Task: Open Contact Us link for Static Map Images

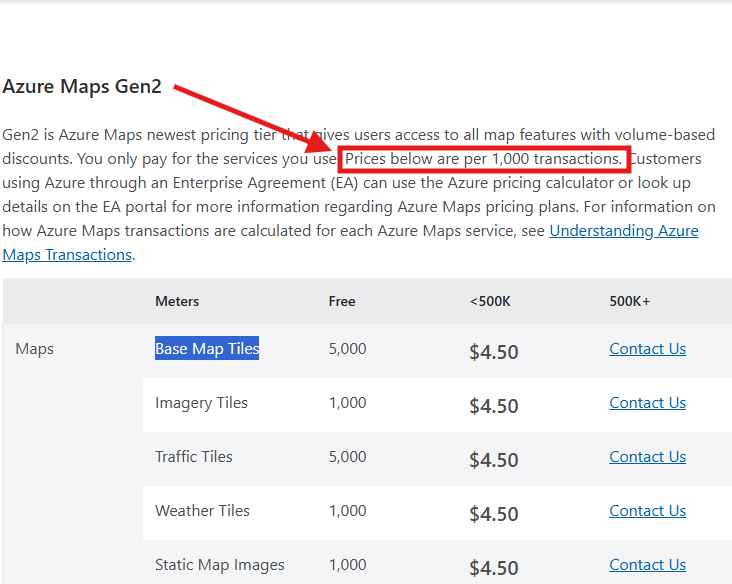Action: 648,565
